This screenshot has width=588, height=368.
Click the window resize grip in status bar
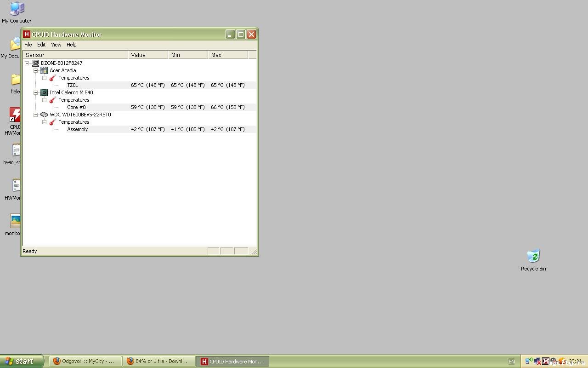pos(254,252)
